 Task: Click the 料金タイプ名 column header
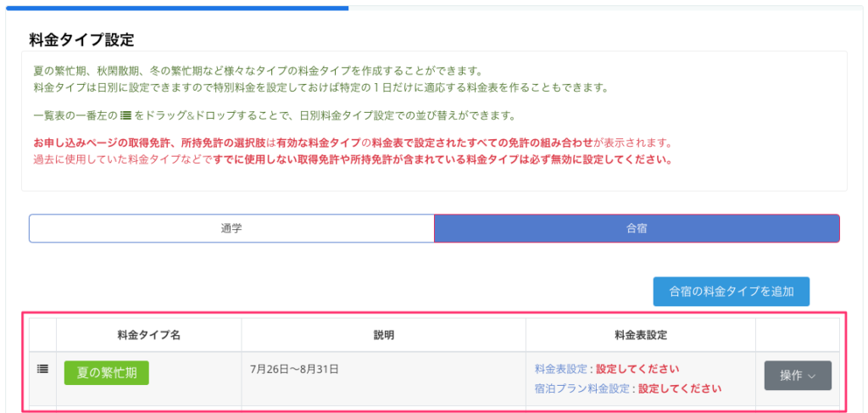[x=148, y=334]
